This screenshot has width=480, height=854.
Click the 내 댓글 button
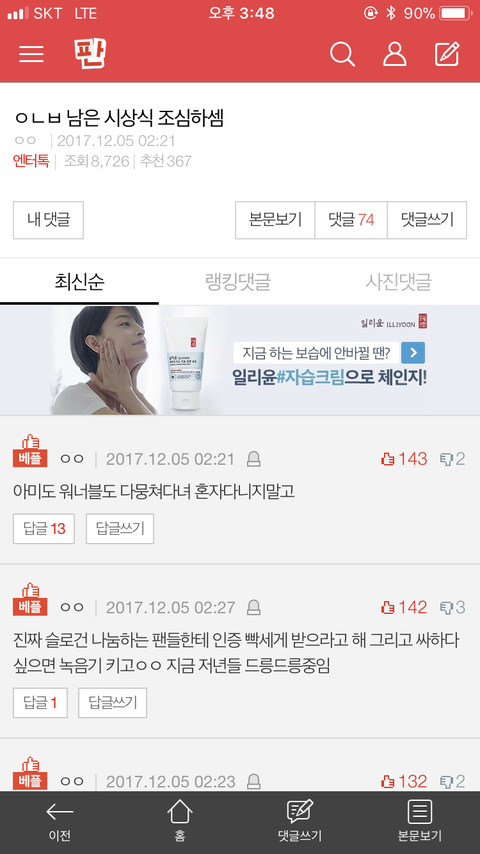pyautogui.click(x=48, y=220)
